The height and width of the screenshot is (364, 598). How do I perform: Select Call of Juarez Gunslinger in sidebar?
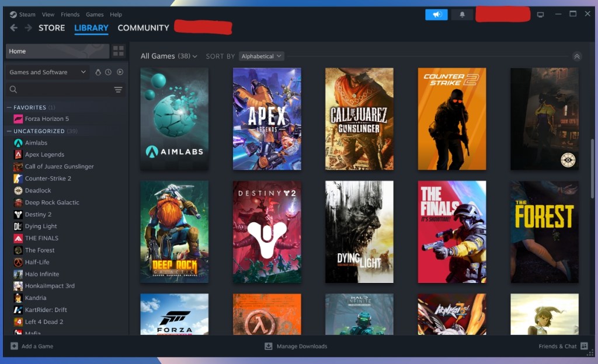click(x=60, y=166)
